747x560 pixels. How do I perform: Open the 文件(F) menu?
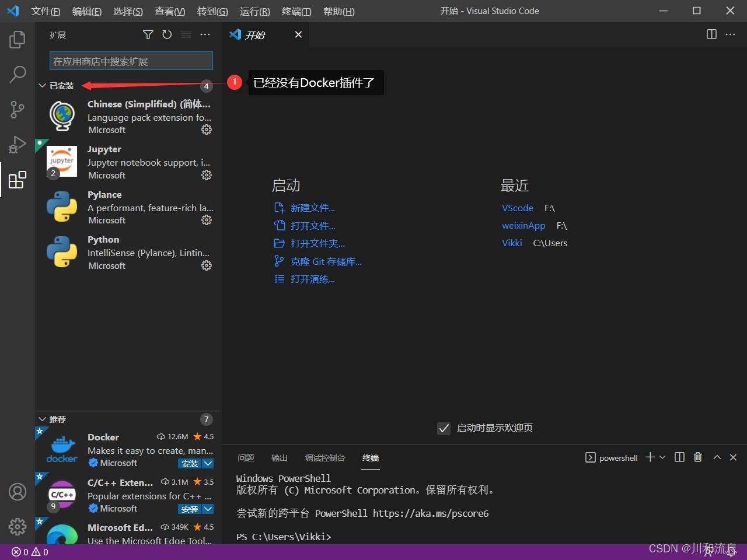(46, 11)
